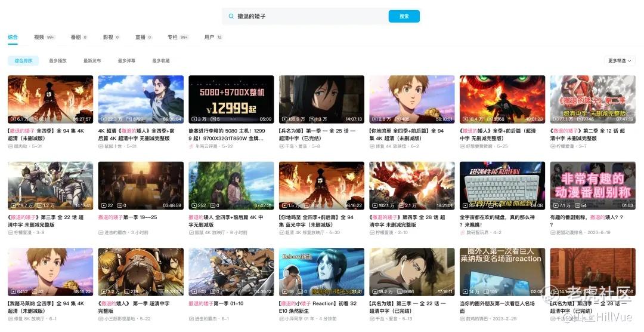
Task: Open the thumbnail with duration 14:07:13
Action: point(321,99)
